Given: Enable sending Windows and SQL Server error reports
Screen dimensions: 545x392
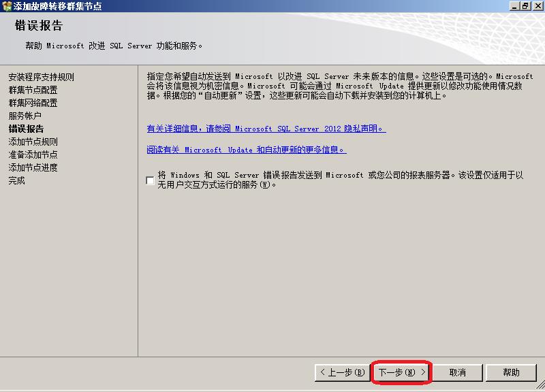Looking at the screenshot, I should pos(150,180).
